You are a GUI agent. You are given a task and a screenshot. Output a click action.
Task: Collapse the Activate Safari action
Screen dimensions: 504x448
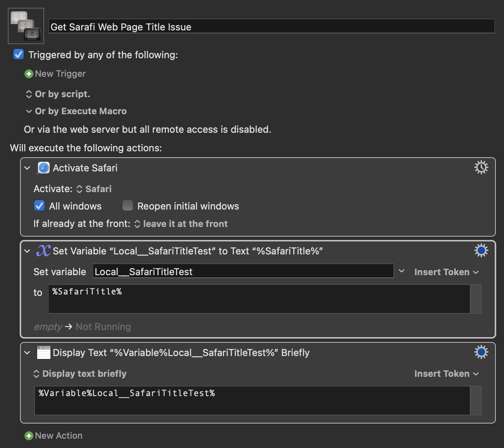(27, 168)
